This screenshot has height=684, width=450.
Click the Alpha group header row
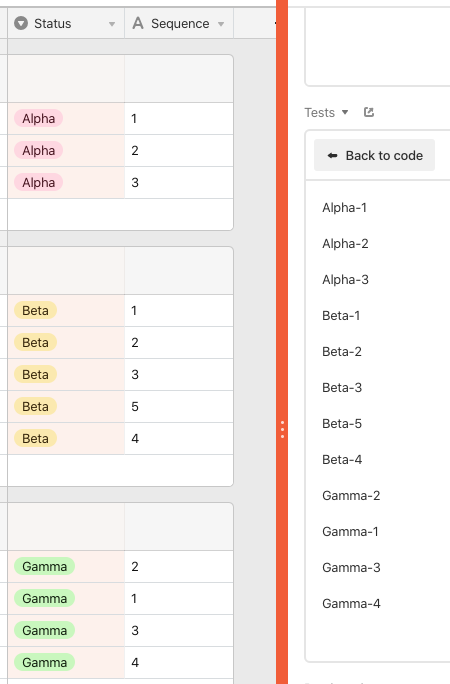(x=120, y=79)
